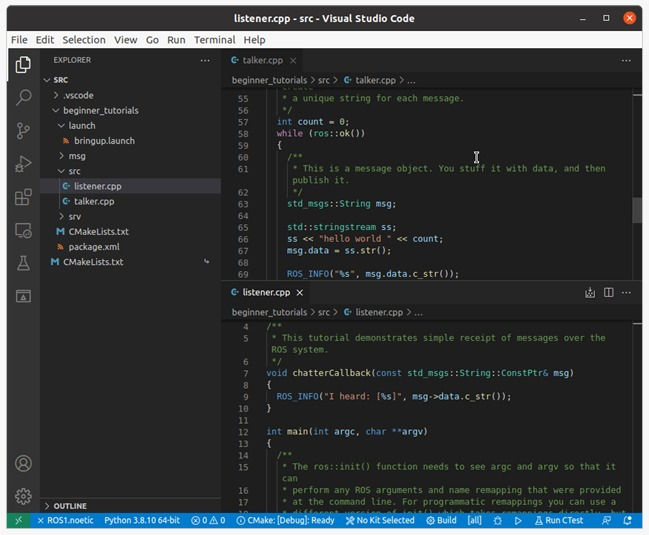Click CMake: [Debug]: Ready status item
Screen dimensions: 649x535
point(285,521)
